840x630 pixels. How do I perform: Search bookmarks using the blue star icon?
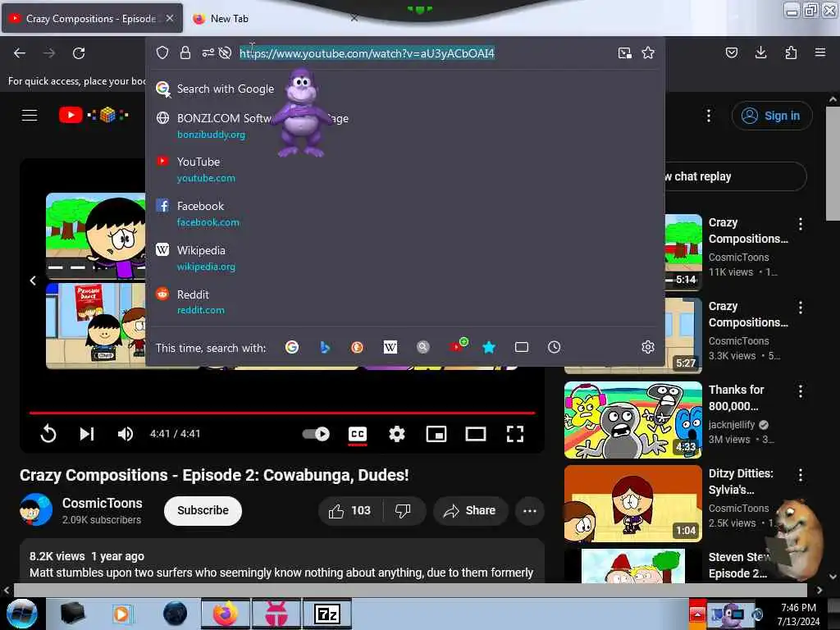pyautogui.click(x=489, y=347)
